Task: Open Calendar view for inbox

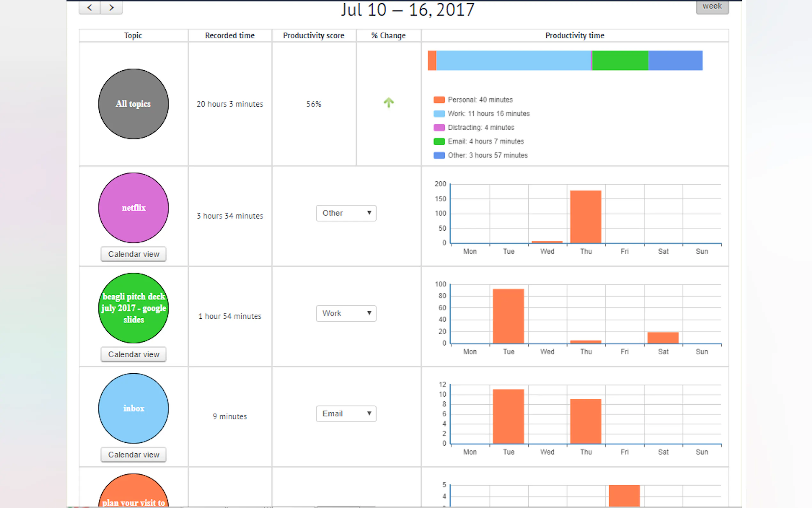Action: (133, 455)
